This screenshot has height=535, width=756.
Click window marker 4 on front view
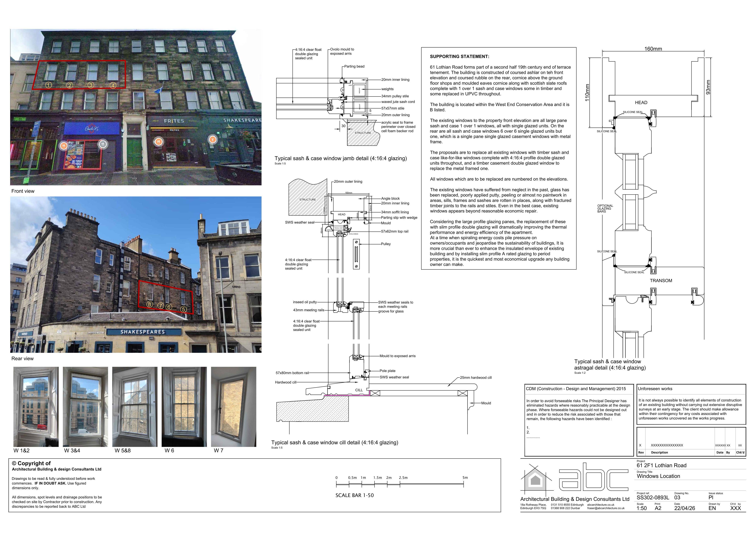point(113,85)
